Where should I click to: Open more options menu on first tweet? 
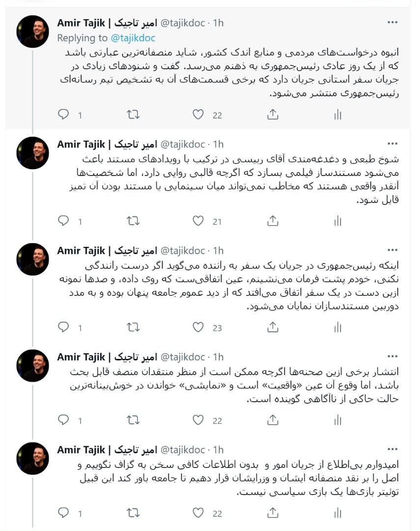(x=392, y=22)
